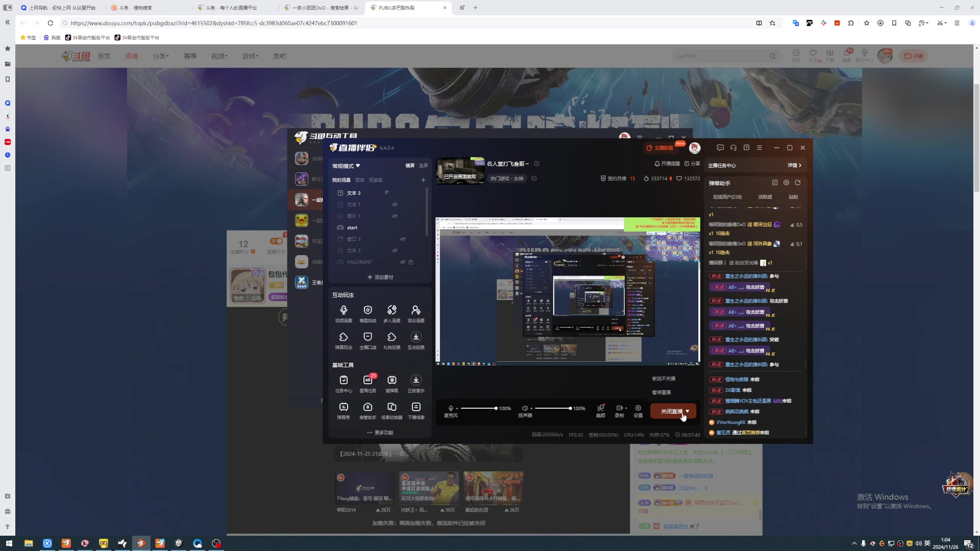
Task: Open 主播数据 streamer data button
Action: point(660,148)
